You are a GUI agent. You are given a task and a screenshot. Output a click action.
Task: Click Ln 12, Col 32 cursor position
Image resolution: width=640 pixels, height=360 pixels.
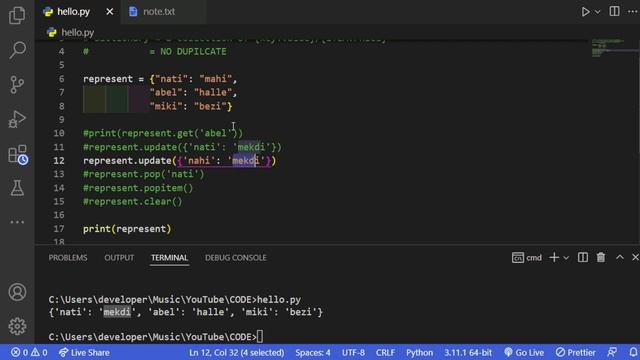click(237, 352)
